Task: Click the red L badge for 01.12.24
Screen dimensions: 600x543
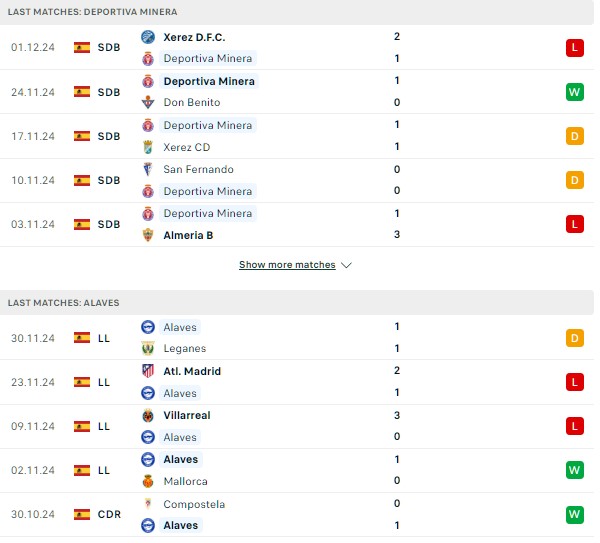Action: click(x=575, y=48)
